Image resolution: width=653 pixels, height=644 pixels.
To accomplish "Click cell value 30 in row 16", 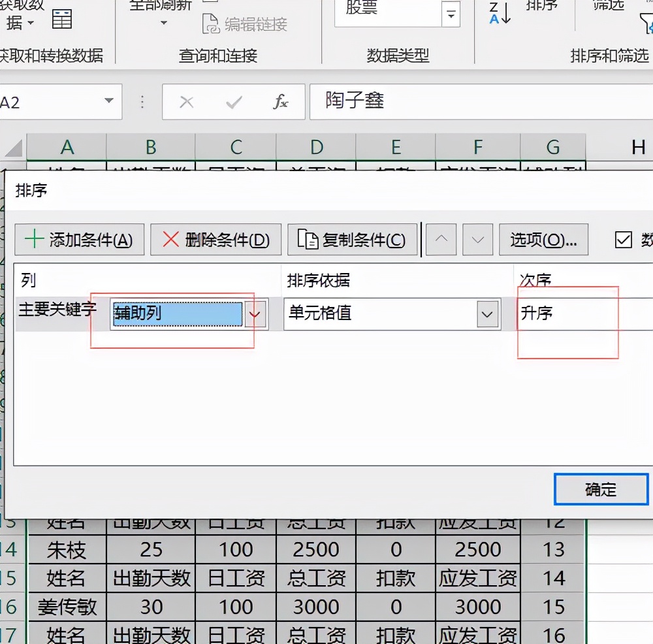I will click(151, 607).
